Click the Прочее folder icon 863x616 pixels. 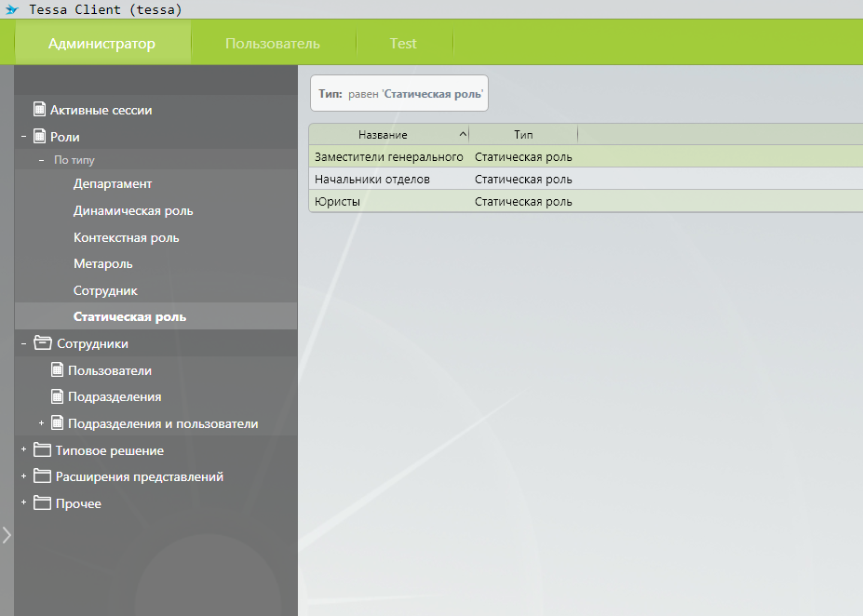tap(42, 503)
